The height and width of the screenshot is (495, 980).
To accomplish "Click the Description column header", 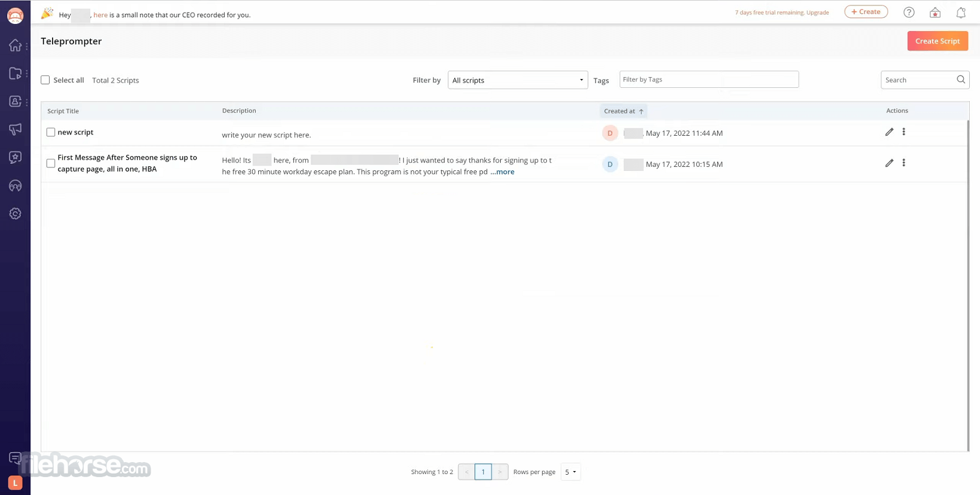I will [x=239, y=111].
